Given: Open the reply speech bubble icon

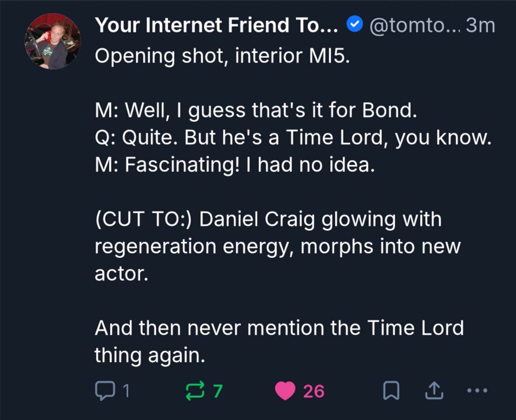Looking at the screenshot, I should point(105,391).
